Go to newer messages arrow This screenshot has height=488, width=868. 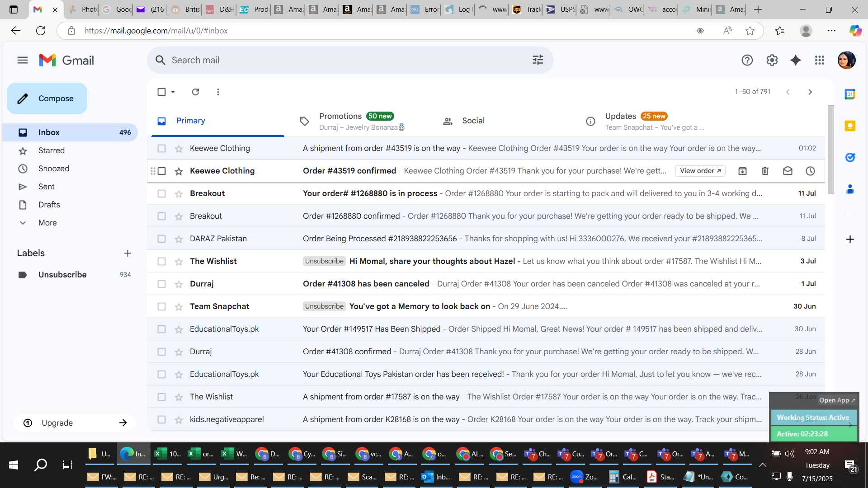pos(788,92)
